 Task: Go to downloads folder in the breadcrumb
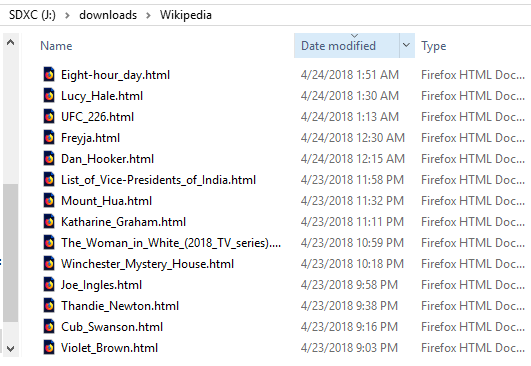tap(108, 15)
